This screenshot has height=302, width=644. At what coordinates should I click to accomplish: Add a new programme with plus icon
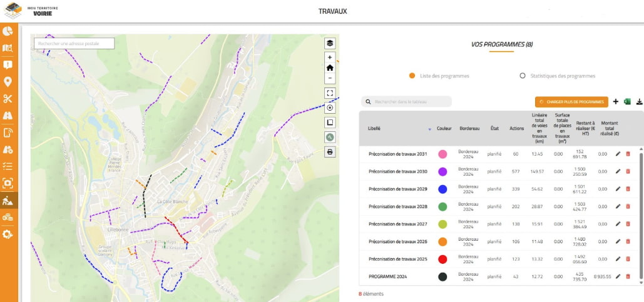[x=615, y=101]
